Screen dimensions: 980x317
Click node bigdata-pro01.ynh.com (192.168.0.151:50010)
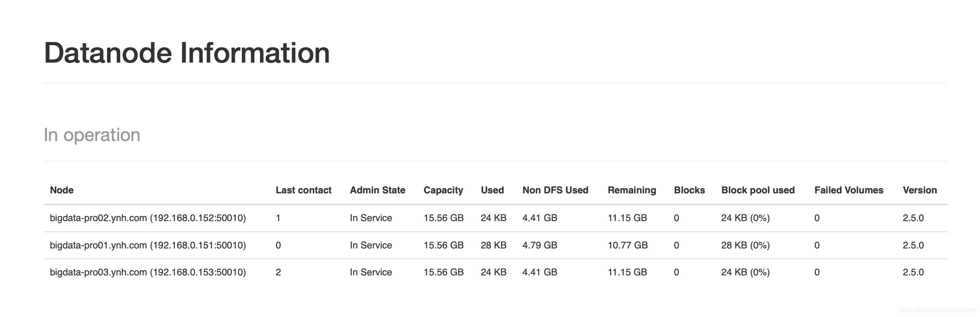pos(148,245)
